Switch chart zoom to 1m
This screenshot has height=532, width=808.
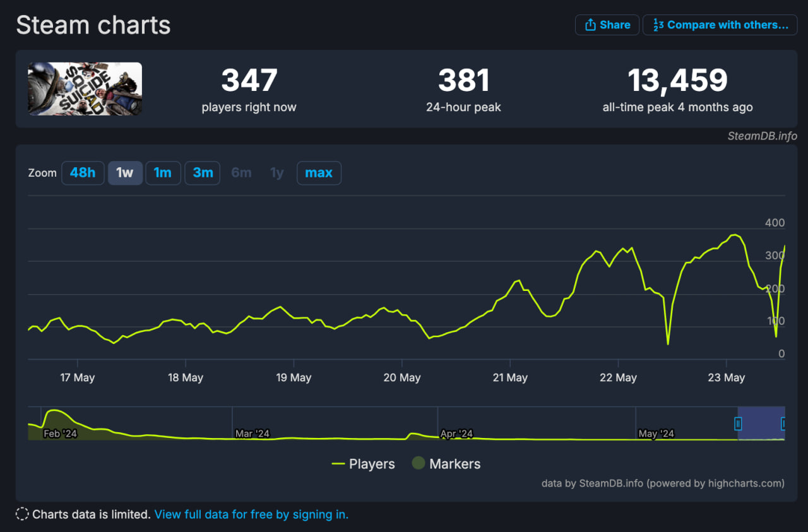[x=163, y=173]
